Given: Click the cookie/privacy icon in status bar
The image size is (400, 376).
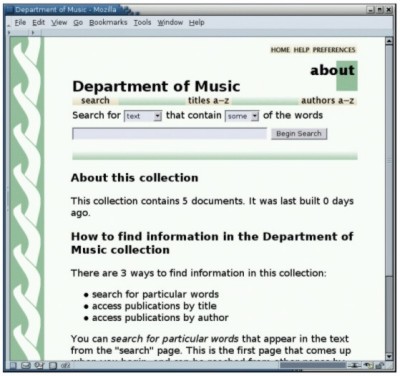Looking at the screenshot, I should tap(368, 366).
